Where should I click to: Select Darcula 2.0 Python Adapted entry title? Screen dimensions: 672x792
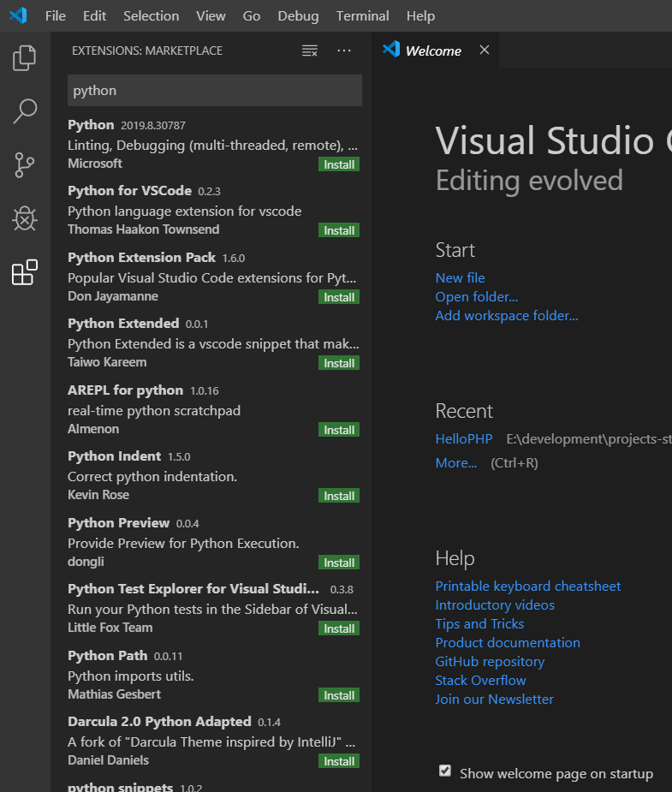159,722
